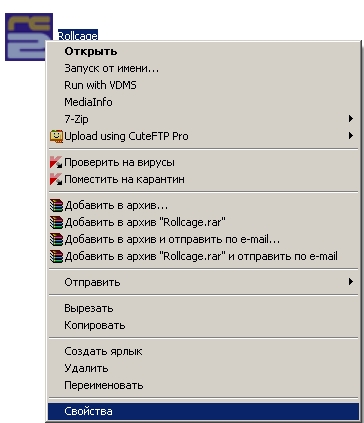Viewport: 364px width, 423px height.
Task: Choose Копировать in the context menu
Action: (x=203, y=325)
